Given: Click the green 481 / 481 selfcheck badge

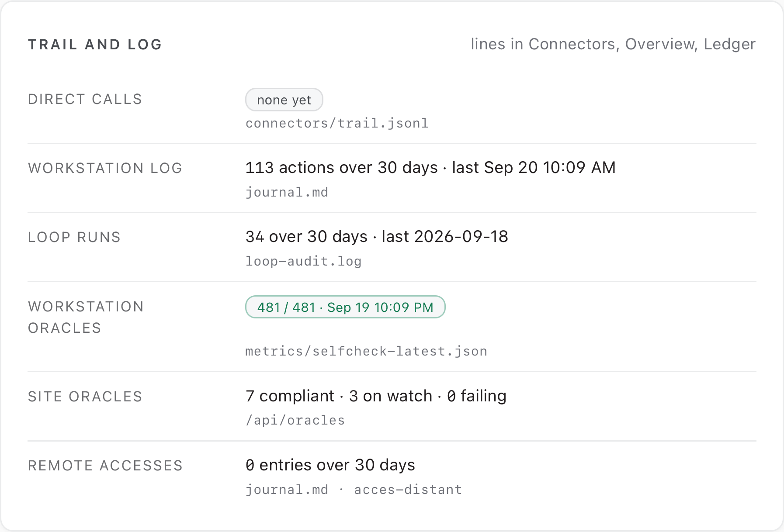Looking at the screenshot, I should (345, 307).
